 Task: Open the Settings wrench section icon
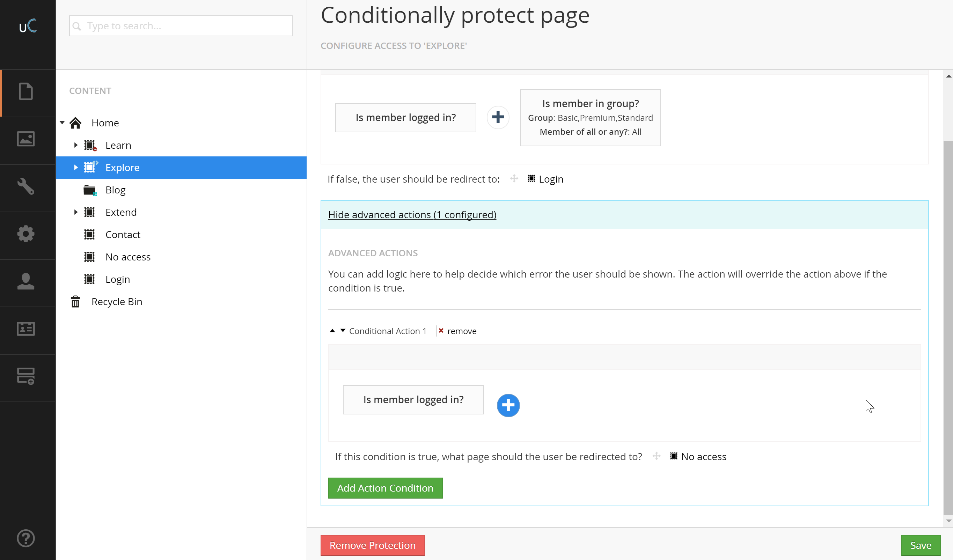pyautogui.click(x=26, y=186)
